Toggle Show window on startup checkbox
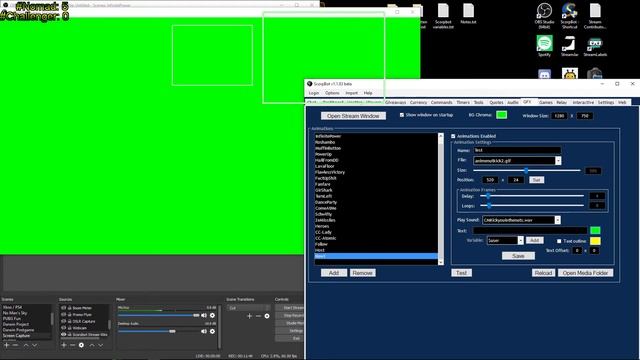640x360 pixels. click(402, 115)
